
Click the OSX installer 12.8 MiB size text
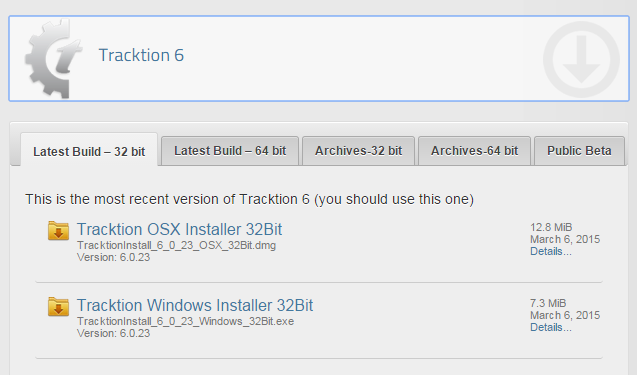click(551, 227)
